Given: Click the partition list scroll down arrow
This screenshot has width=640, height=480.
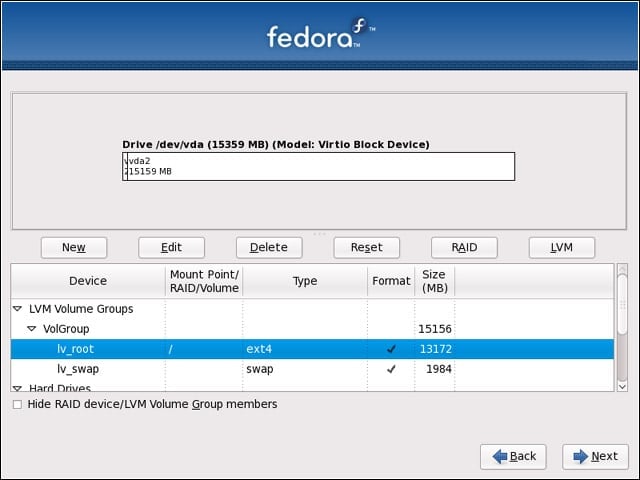Looking at the screenshot, I should tap(622, 387).
